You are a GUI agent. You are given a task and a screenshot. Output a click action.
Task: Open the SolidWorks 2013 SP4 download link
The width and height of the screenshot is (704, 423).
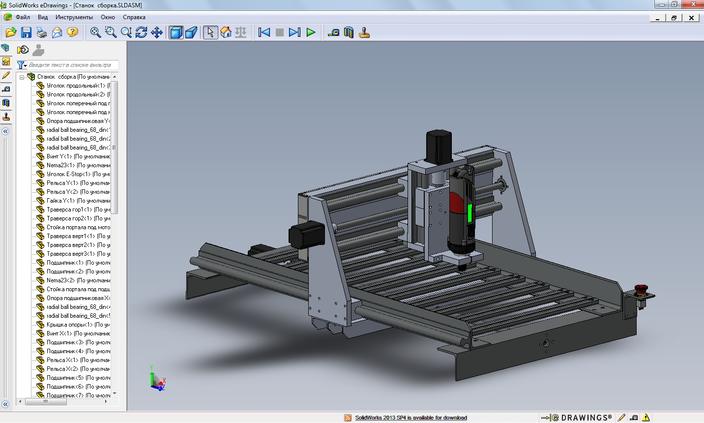pyautogui.click(x=411, y=418)
